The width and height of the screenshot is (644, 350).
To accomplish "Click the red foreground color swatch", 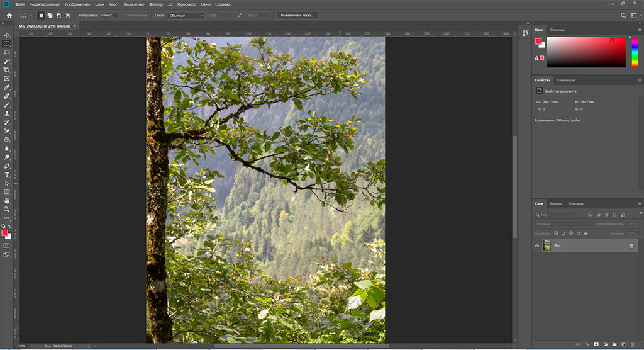I will coord(6,233).
